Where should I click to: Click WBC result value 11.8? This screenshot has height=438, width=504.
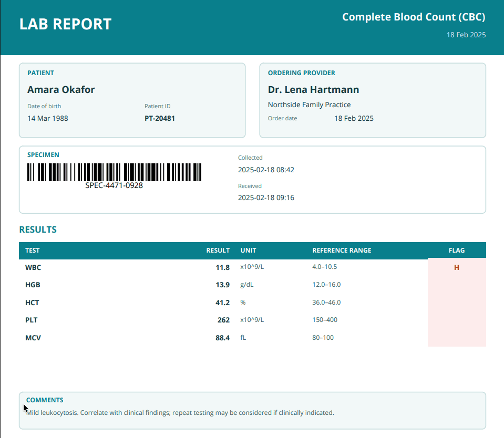click(222, 267)
